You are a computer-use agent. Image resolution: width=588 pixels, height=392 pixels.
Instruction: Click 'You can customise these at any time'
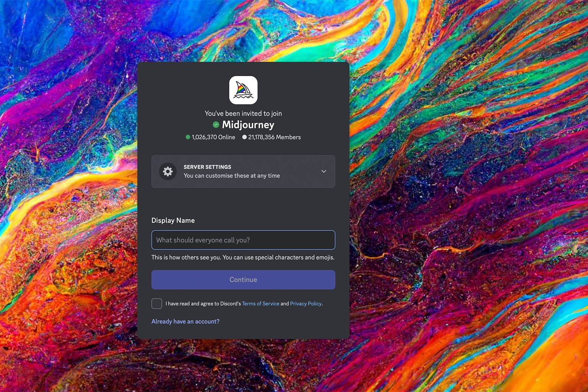tap(232, 176)
